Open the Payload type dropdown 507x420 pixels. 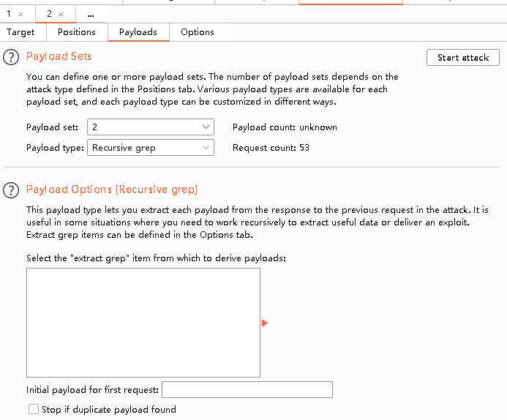[151, 147]
